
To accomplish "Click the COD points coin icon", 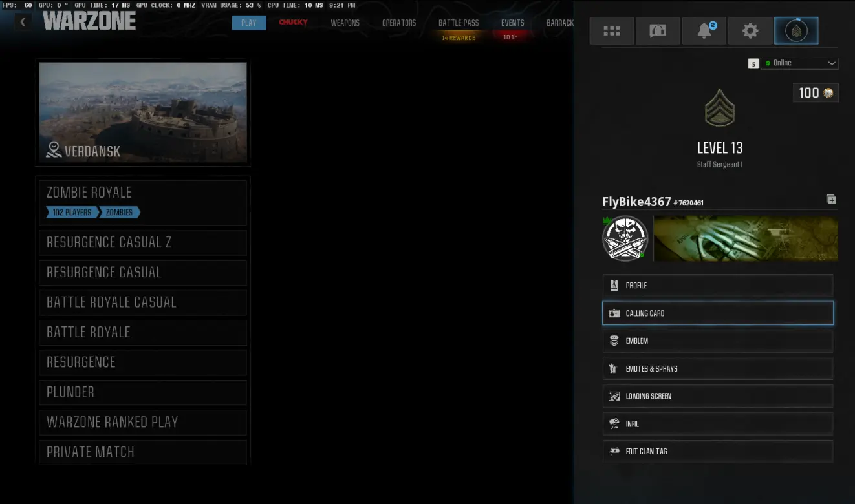I will pos(827,93).
